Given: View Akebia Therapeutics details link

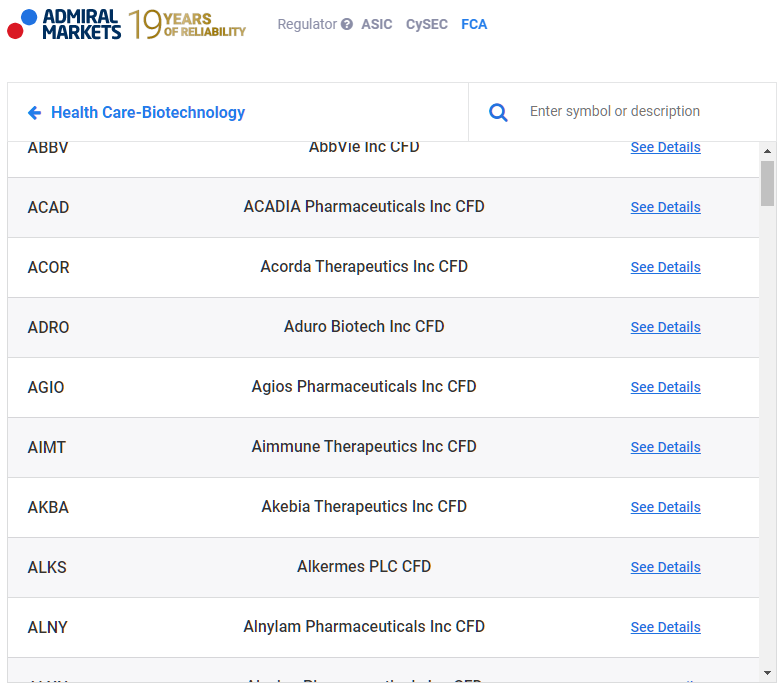Looking at the screenshot, I should (665, 507).
